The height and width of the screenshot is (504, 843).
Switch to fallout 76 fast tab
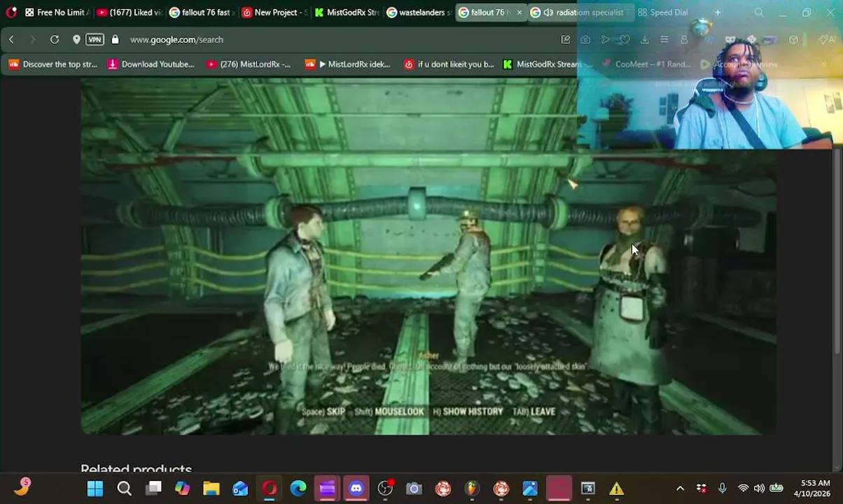click(201, 12)
